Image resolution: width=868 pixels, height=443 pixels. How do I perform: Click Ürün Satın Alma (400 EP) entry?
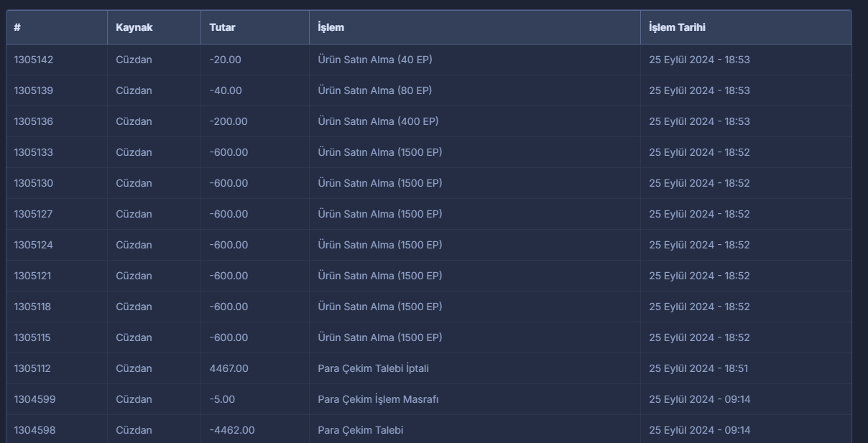pos(378,121)
